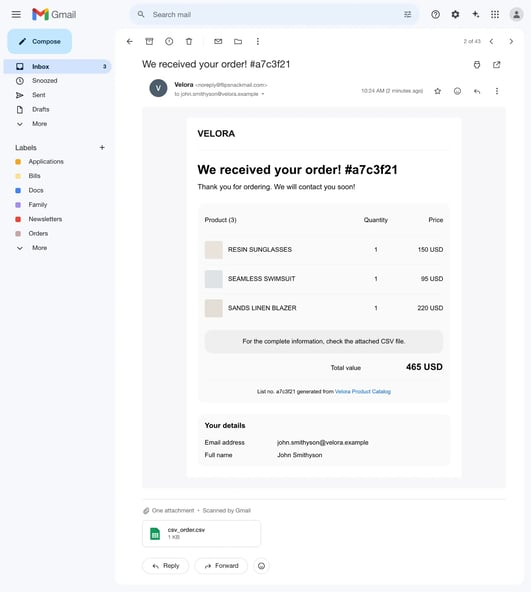This screenshot has width=531, height=592.
Task: Create new label plus icon
Action: [102, 148]
